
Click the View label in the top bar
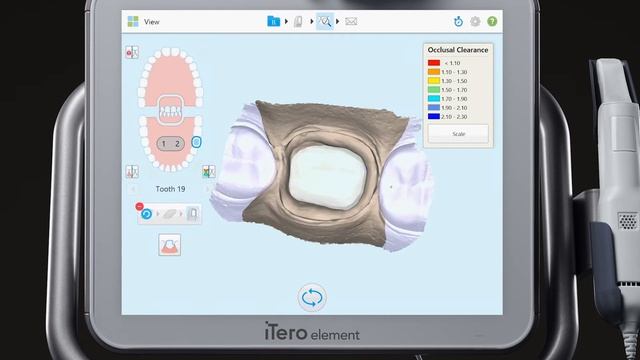click(151, 22)
